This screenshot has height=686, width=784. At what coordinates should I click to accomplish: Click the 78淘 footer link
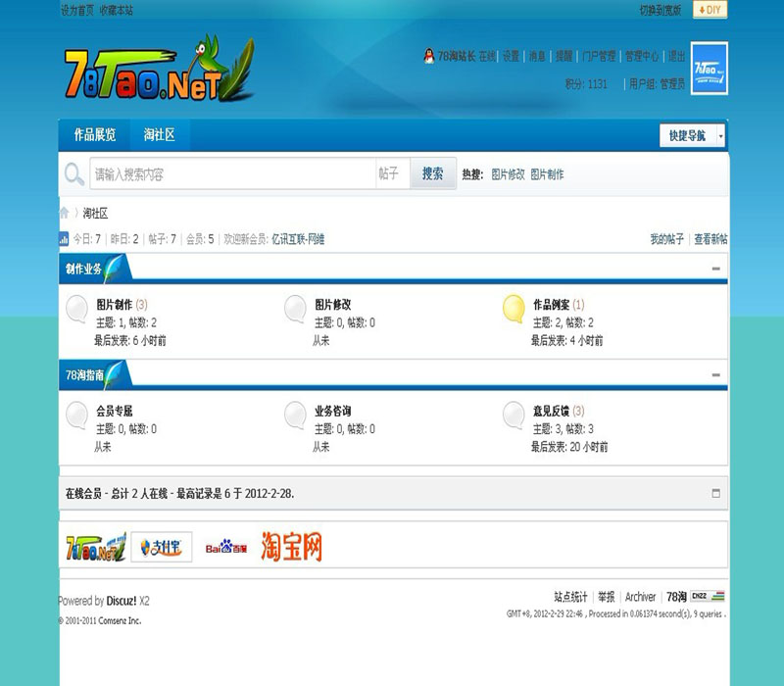click(x=676, y=597)
